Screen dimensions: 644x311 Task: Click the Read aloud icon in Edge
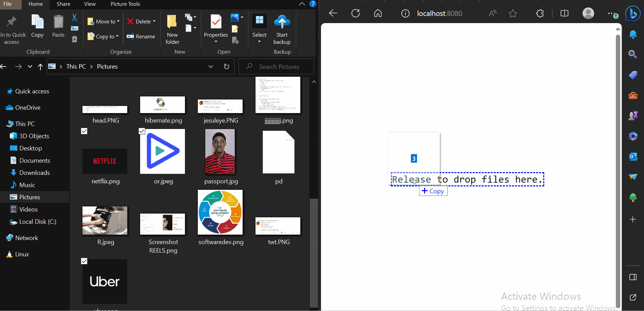493,13
